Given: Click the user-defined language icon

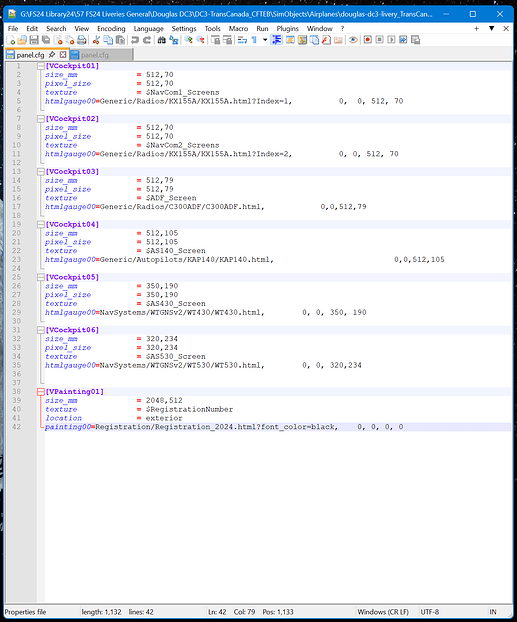Looking at the screenshot, I should pos(290,40).
